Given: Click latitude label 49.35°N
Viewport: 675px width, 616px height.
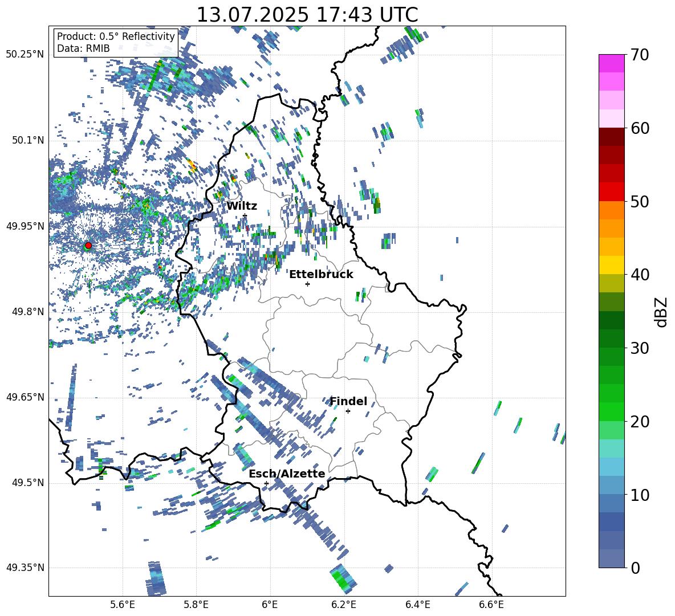Looking at the screenshot, I should coord(25,568).
